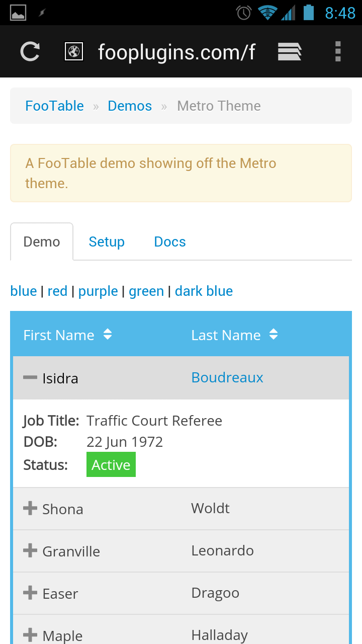Viewport: 362px width, 644px height.
Task: Collapse the Isidra row details
Action: point(30,377)
